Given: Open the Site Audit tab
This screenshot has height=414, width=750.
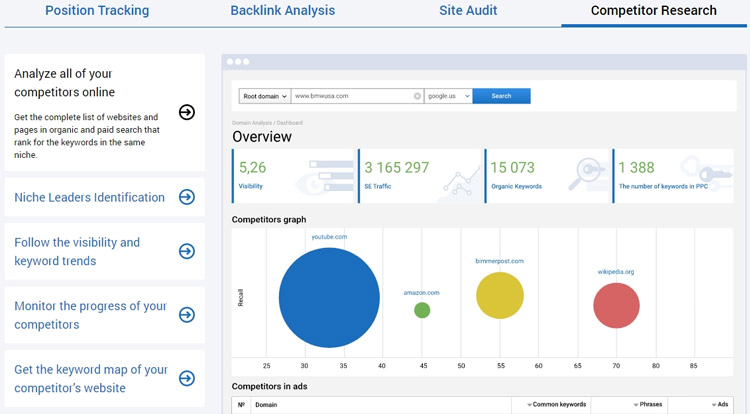Looking at the screenshot, I should click(x=468, y=11).
